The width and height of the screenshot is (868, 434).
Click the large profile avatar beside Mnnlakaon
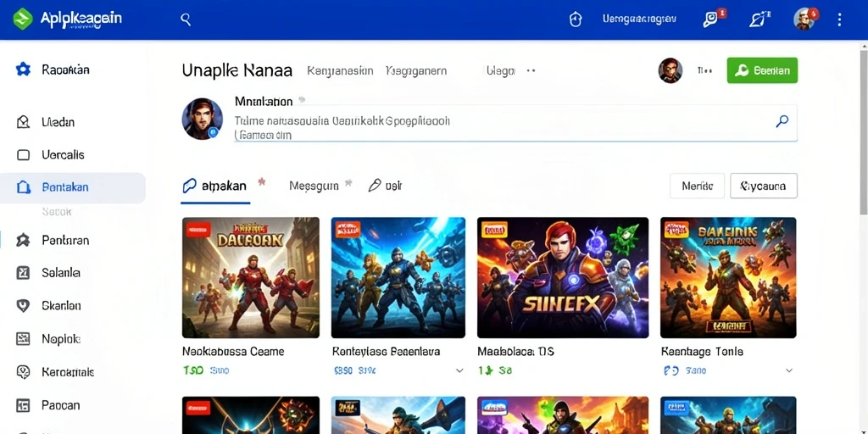click(202, 119)
